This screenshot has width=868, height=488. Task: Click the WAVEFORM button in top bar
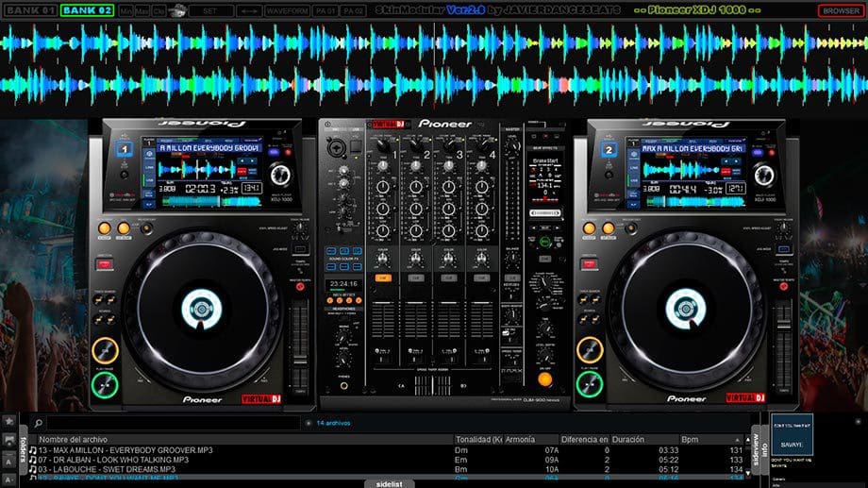[287, 10]
